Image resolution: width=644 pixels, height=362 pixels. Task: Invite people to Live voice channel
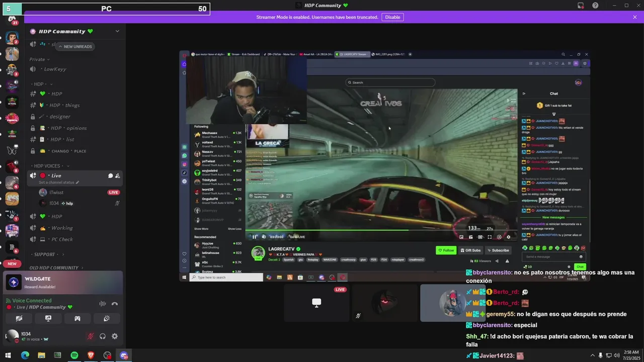[117, 175]
